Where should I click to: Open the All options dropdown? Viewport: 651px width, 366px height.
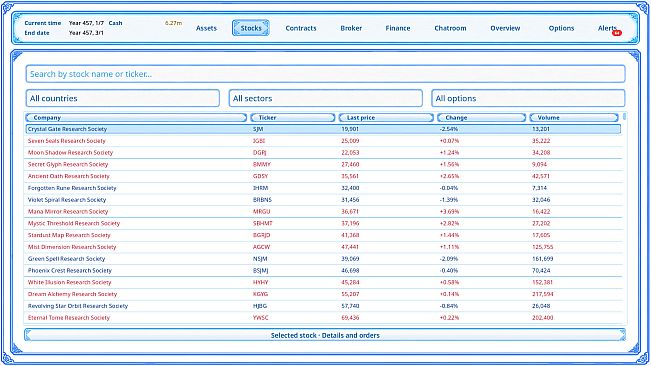pyautogui.click(x=528, y=98)
